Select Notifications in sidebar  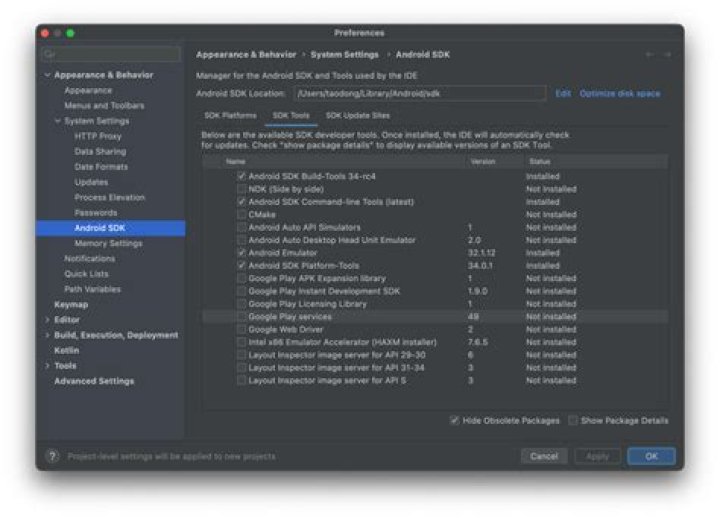click(x=90, y=259)
